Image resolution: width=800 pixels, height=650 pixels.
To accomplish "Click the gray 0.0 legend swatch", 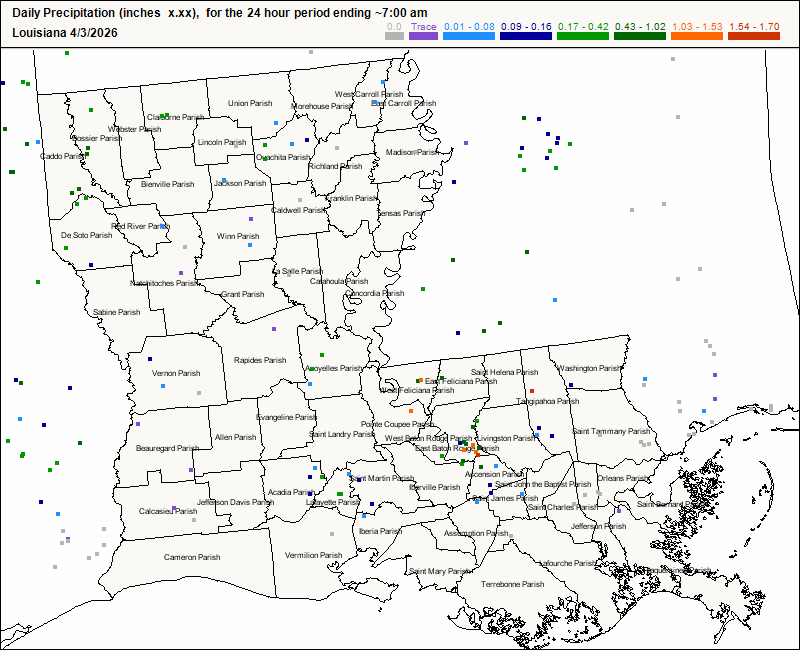I will pyautogui.click(x=395, y=36).
